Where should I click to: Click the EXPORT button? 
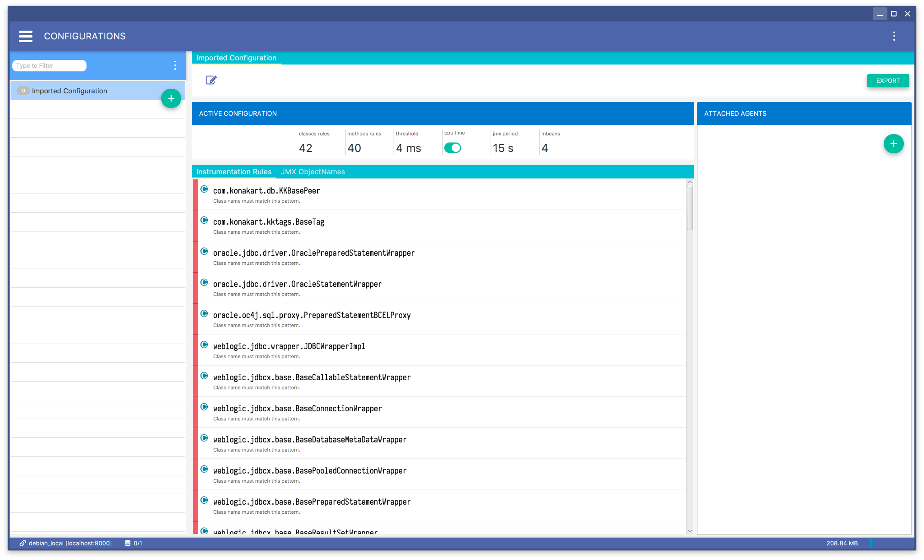pyautogui.click(x=888, y=81)
